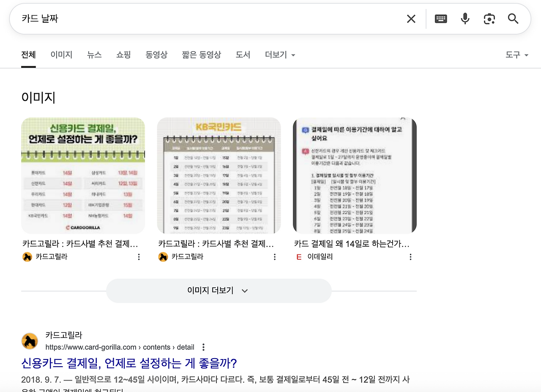Click inside the search input field
The width and height of the screenshot is (541, 392).
coord(169,19)
